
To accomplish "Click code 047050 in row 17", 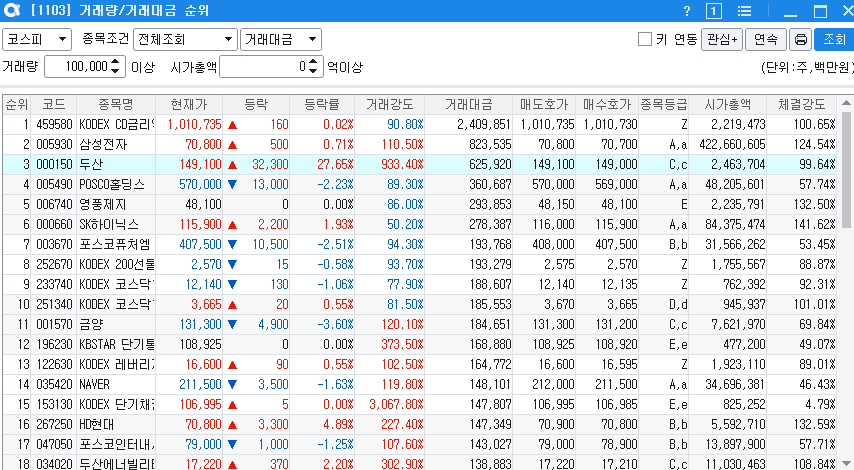I will point(54,445).
